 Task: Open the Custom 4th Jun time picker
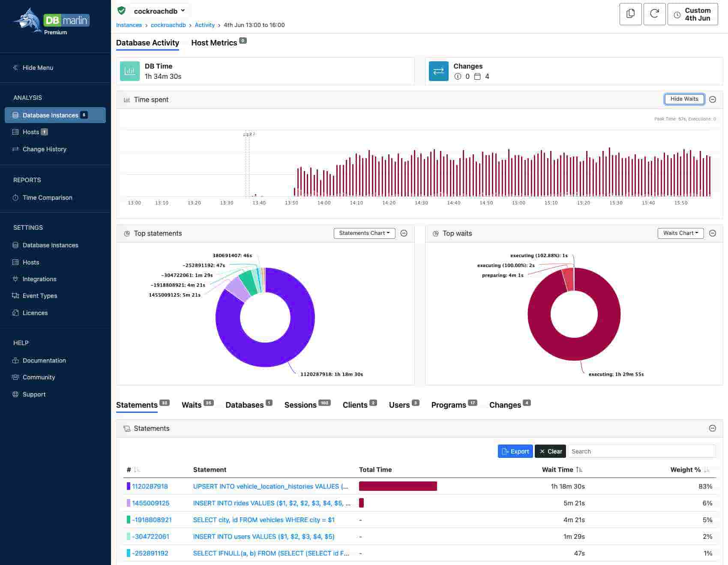[692, 14]
